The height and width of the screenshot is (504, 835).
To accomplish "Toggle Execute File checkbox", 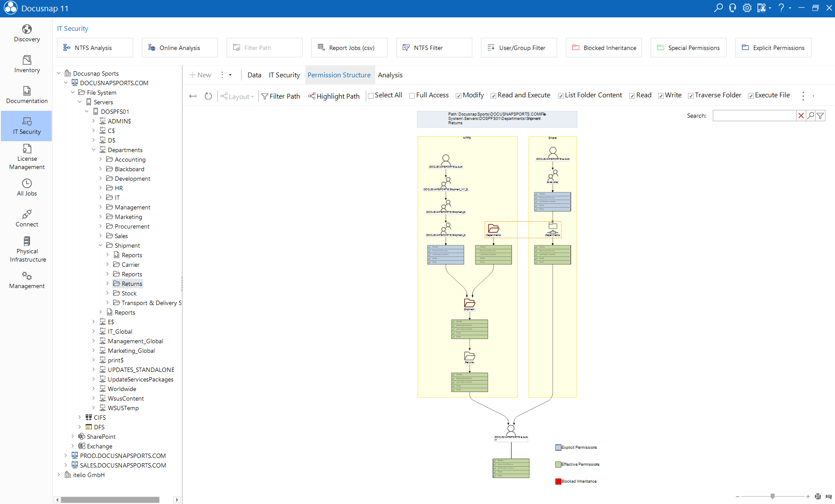I will coord(751,96).
